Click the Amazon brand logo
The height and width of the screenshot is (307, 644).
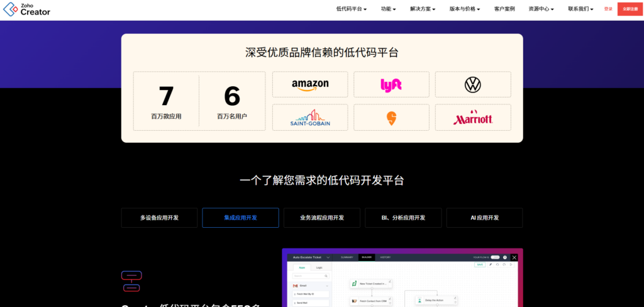click(310, 84)
